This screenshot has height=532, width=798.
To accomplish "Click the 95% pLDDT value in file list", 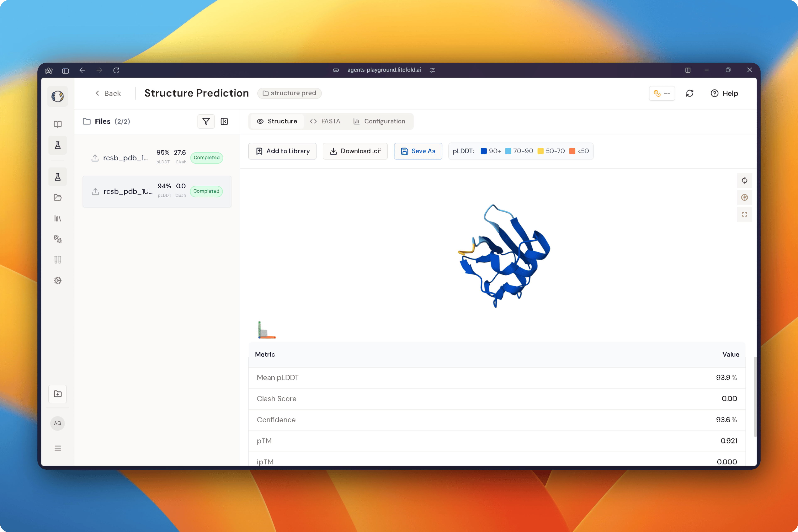I will tap(163, 153).
